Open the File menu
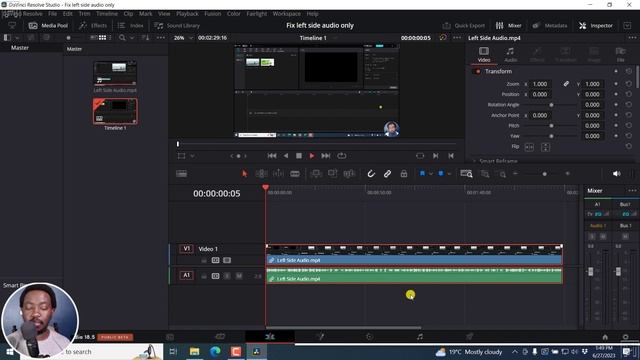The image size is (640, 360). [53, 13]
